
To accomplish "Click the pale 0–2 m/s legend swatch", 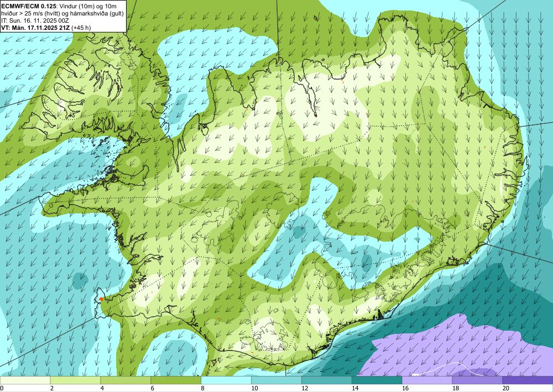I will 25,380.
